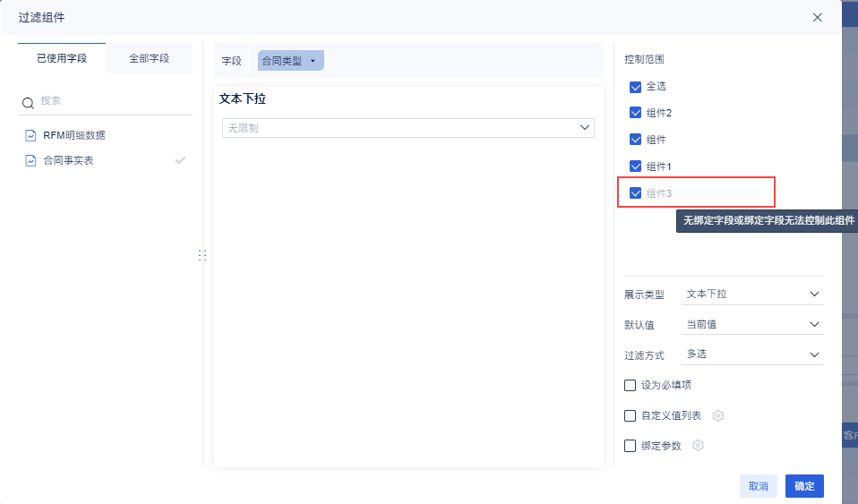Click the 取消 button

tap(758, 486)
